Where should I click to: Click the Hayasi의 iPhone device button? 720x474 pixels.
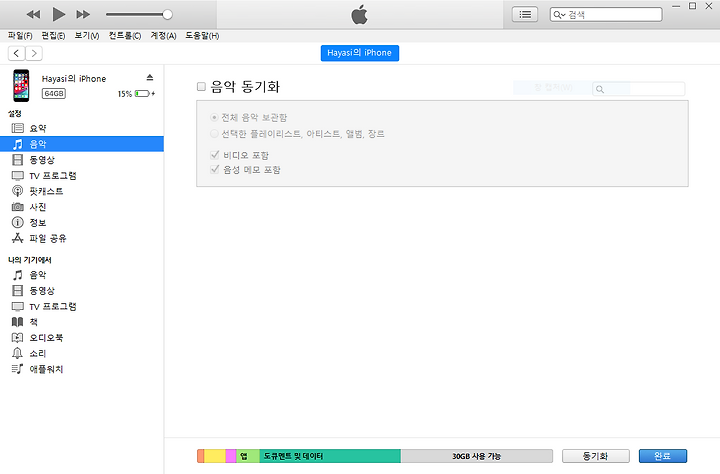pos(360,53)
